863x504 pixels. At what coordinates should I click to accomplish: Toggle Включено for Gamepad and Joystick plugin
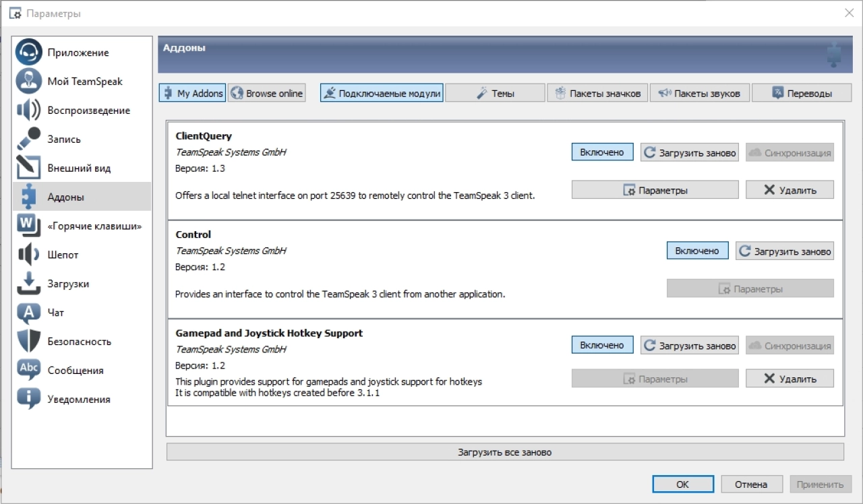[602, 345]
